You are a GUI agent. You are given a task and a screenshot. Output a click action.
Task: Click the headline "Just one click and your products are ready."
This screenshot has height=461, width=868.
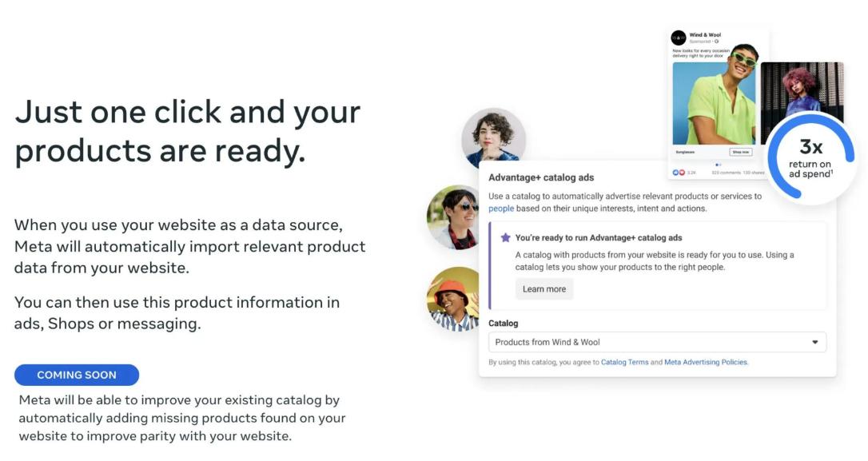(188, 131)
